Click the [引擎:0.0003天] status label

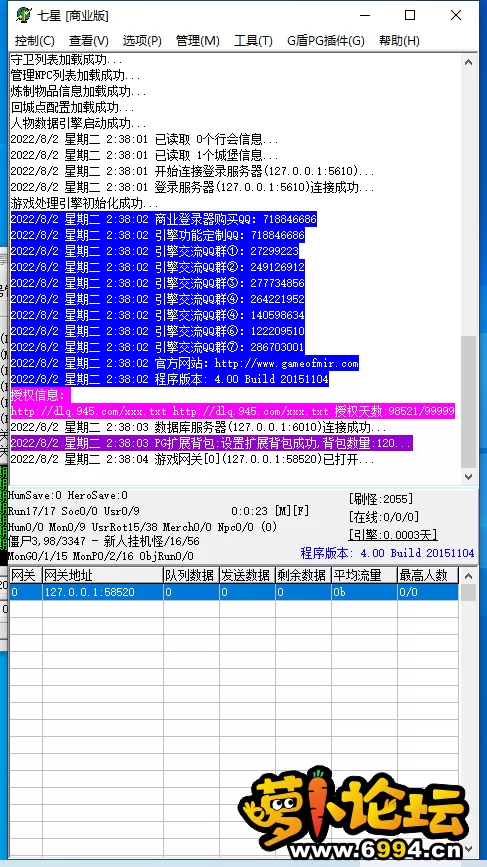(393, 535)
